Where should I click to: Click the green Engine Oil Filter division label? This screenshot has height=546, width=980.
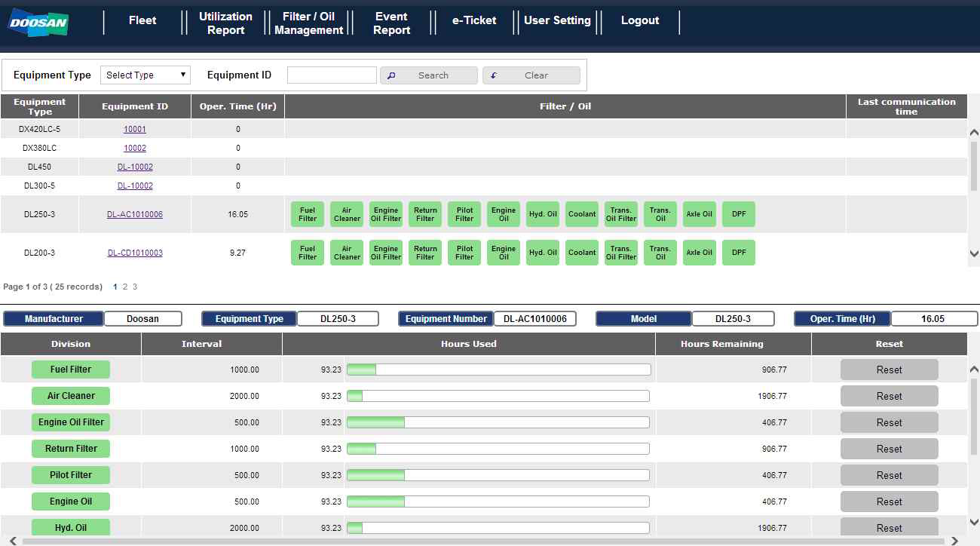[71, 422]
